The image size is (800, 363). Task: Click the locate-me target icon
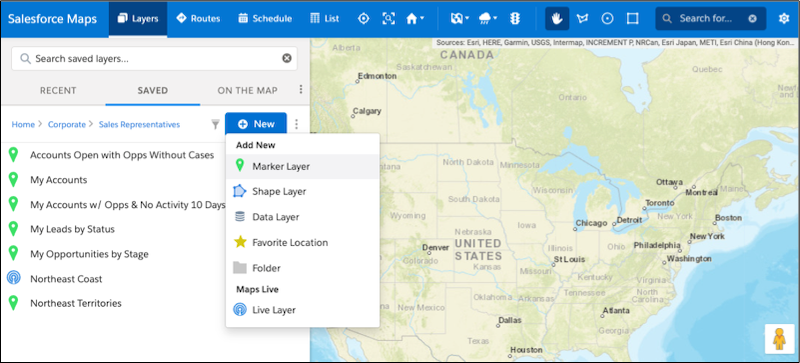(363, 19)
